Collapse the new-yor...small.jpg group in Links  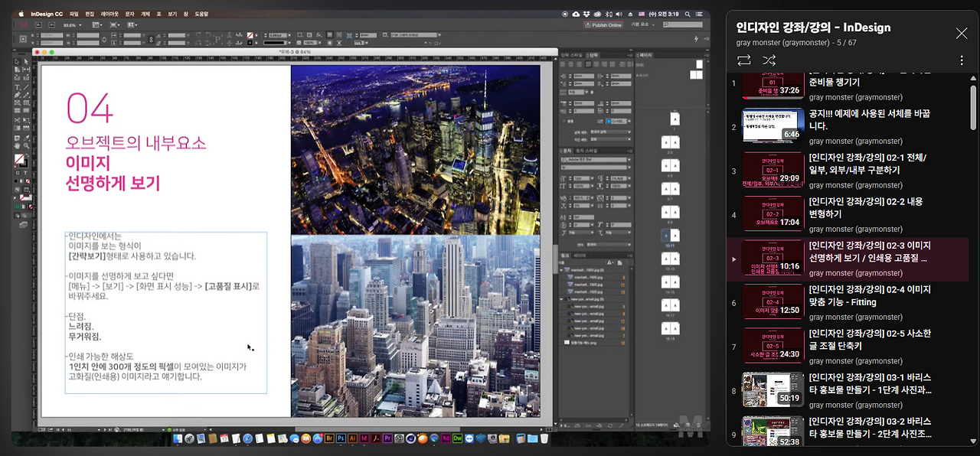point(561,299)
